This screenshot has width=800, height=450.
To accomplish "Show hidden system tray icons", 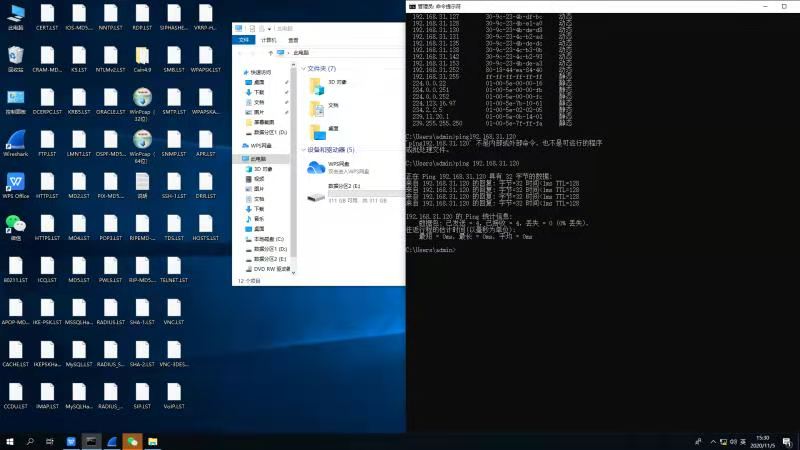I will 713,442.
